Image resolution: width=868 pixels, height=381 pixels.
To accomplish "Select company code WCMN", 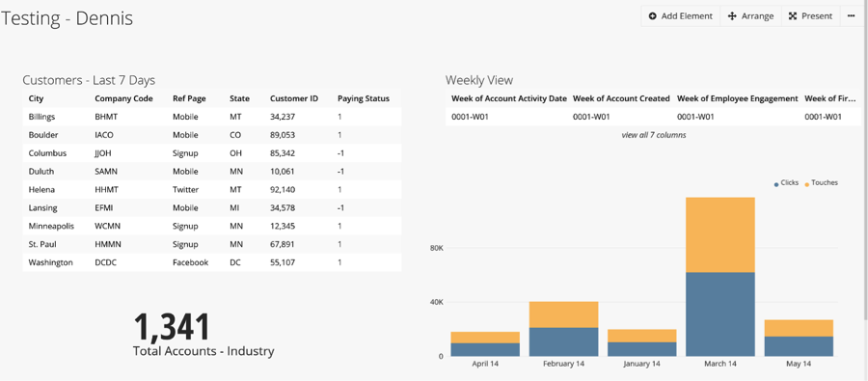I will (107, 226).
